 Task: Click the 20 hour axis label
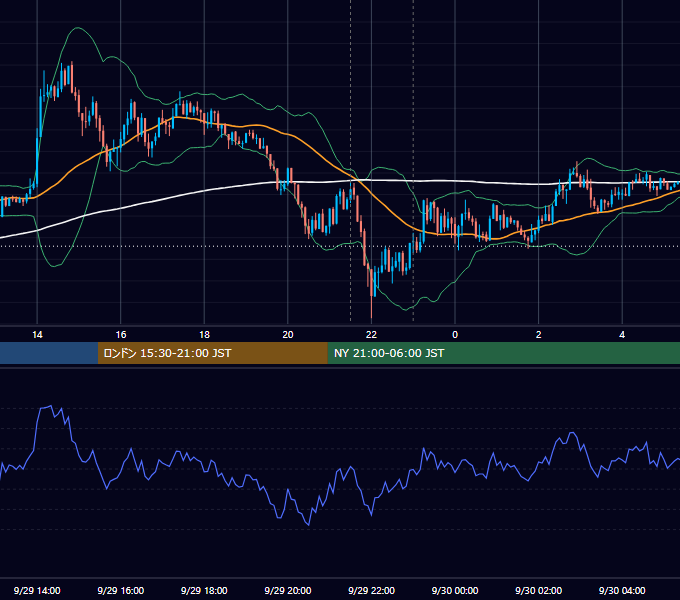tap(288, 335)
